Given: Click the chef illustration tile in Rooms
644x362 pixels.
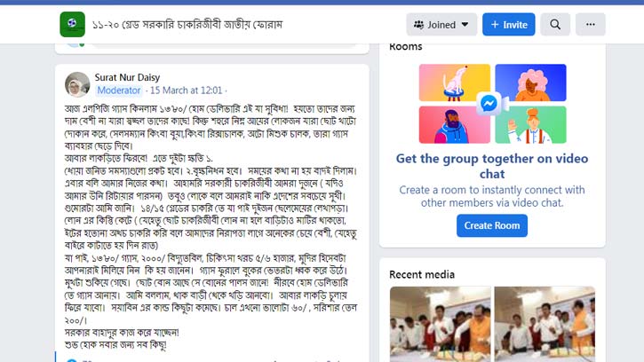Looking at the screenshot, I should tap(530, 125).
